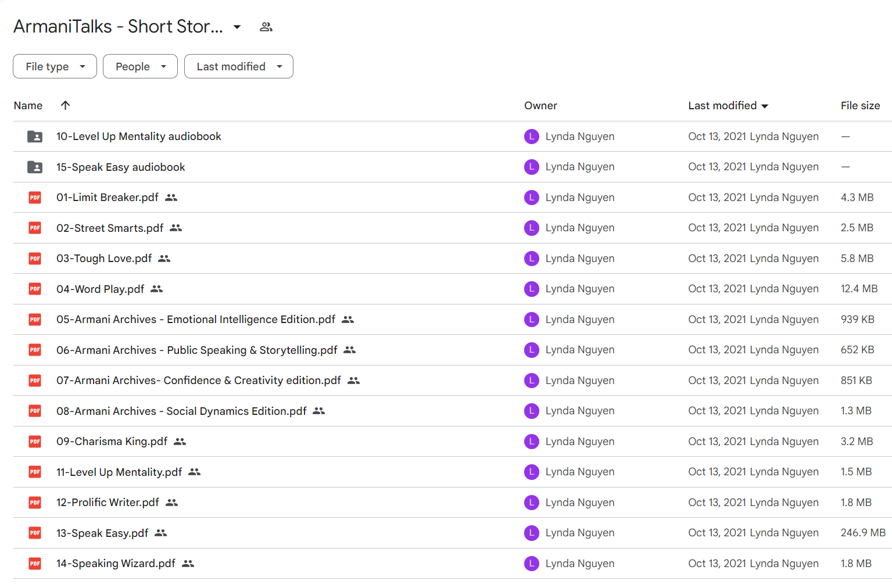Click Lynda Nguyen avatar in 01-Limit Breaker row
Viewport: 892px width, 588px height.
coord(532,198)
